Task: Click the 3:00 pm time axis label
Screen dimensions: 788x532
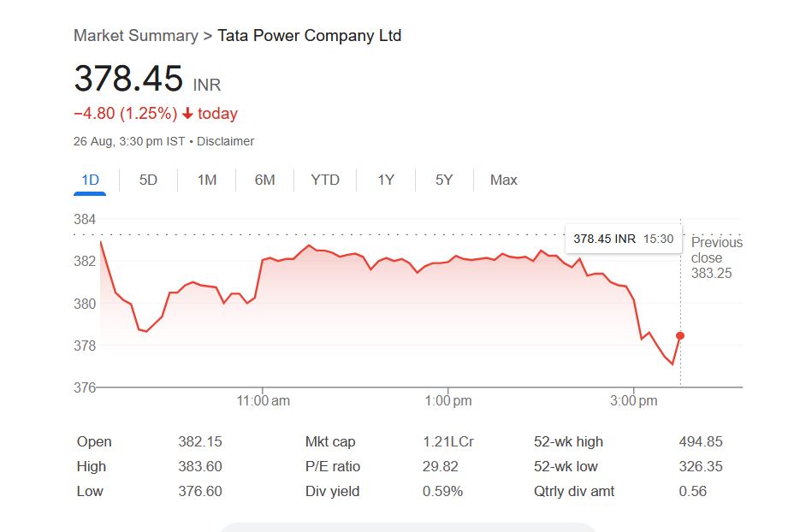Action: [x=634, y=400]
